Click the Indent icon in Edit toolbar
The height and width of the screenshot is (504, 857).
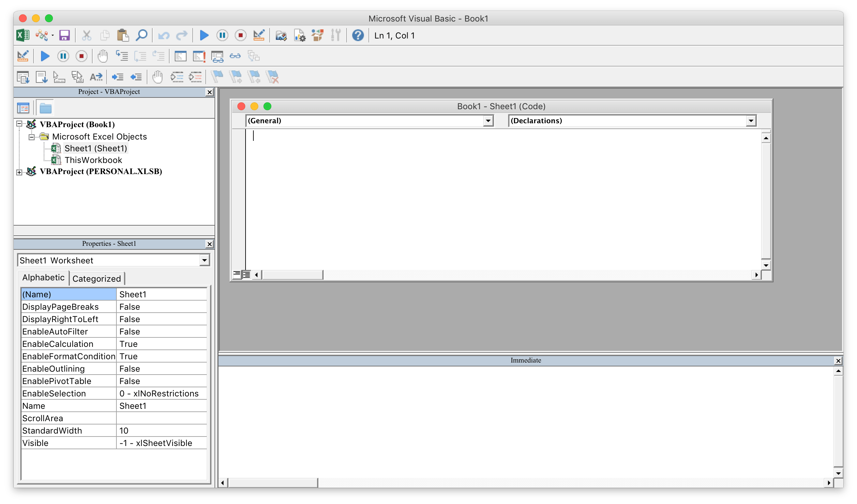(118, 77)
